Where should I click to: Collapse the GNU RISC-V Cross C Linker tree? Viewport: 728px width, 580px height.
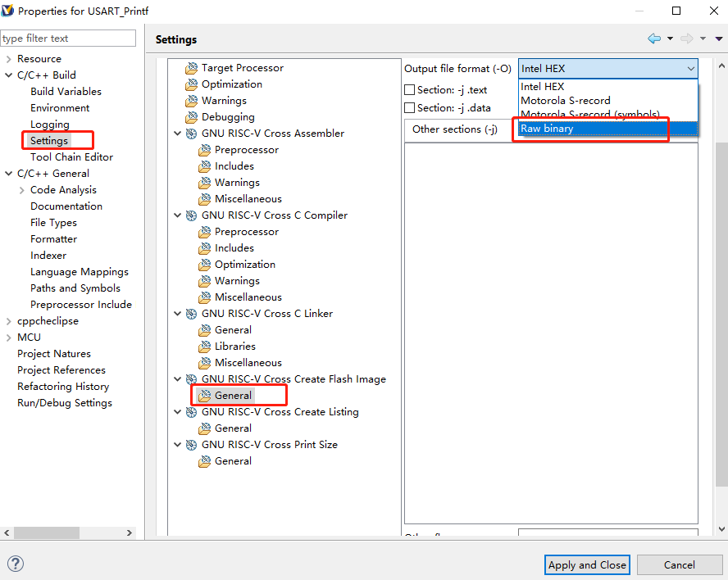point(177,313)
